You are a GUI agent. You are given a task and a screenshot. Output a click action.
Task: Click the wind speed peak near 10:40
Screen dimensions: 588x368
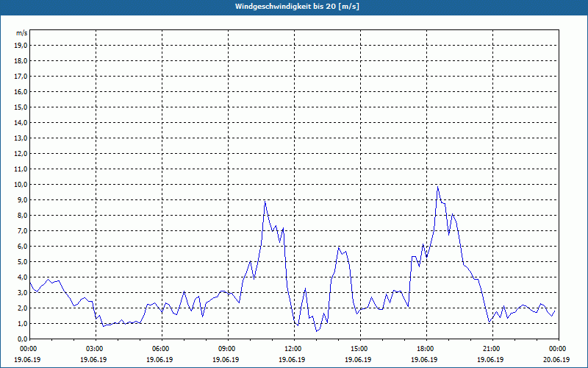pyautogui.click(x=265, y=202)
